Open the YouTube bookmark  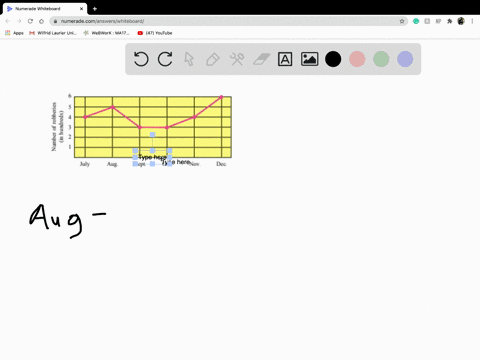tap(155, 33)
